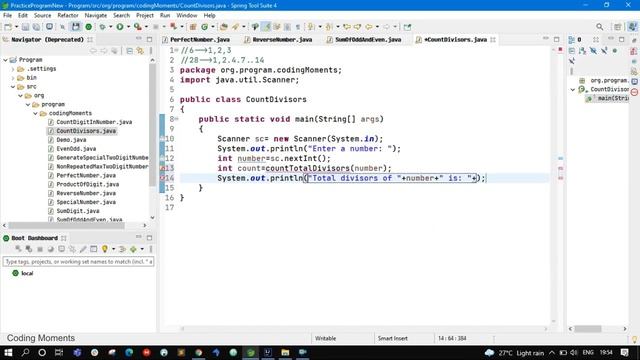
Task: Toggle Block Selection Mode toolbar button
Action: tap(287, 27)
